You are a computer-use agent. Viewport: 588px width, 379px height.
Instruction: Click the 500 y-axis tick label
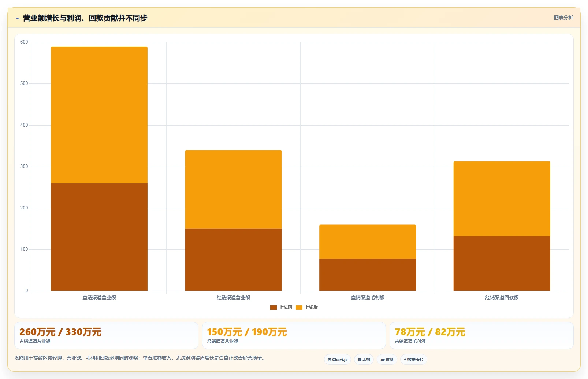[24, 83]
